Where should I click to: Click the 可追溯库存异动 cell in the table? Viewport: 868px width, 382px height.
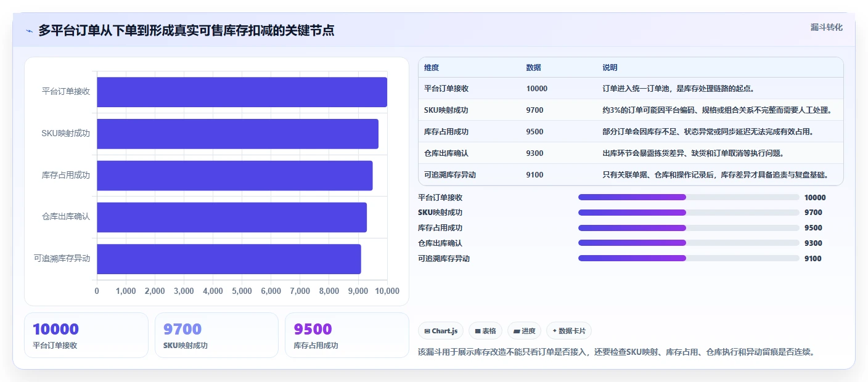click(450, 175)
